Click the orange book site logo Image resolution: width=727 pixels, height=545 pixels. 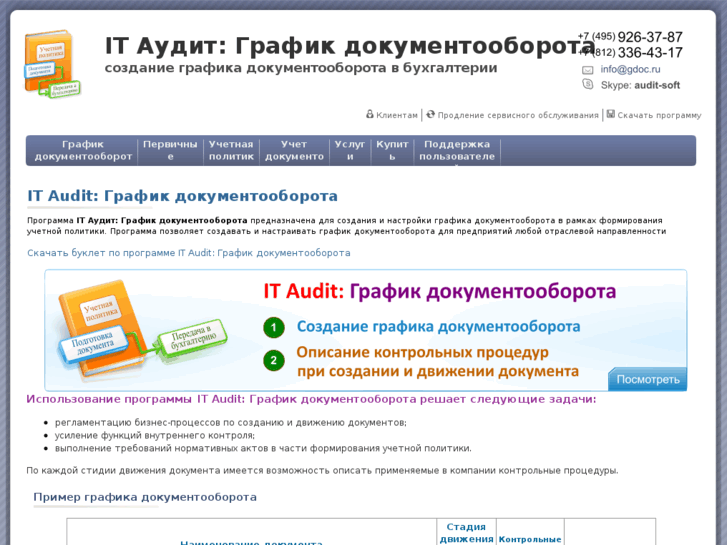tap(52, 64)
